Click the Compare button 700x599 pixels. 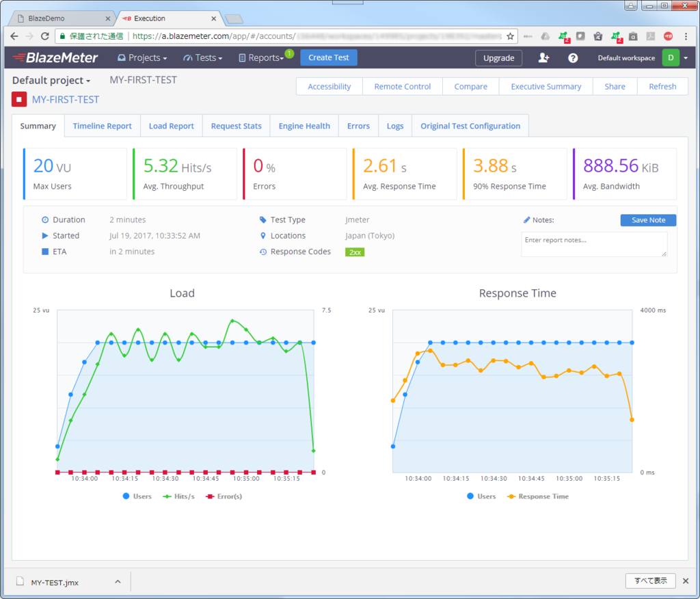(470, 87)
